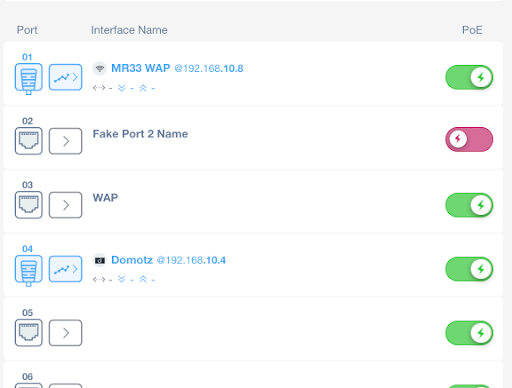The image size is (512, 388).
Task: Click the port 03 socket icon
Action: pos(29,205)
